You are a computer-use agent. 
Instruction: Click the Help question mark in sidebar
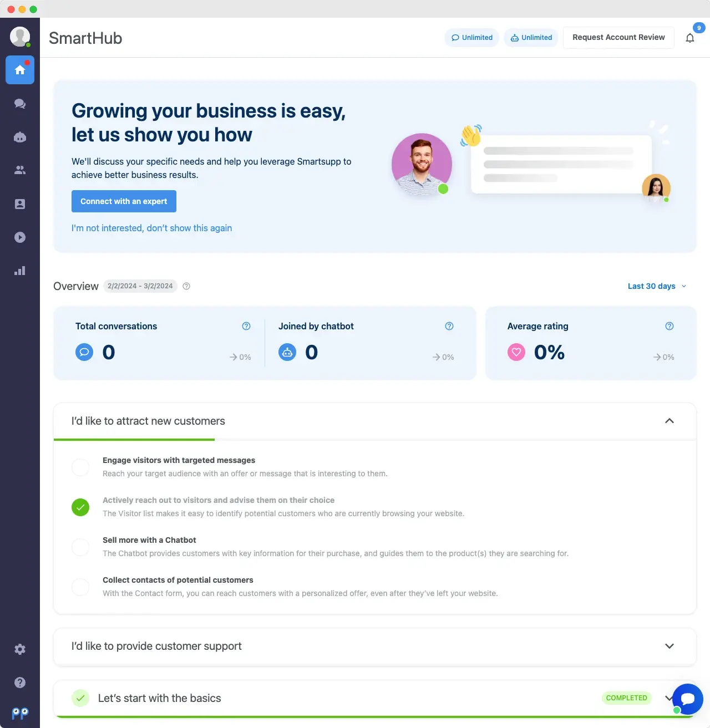click(x=20, y=683)
